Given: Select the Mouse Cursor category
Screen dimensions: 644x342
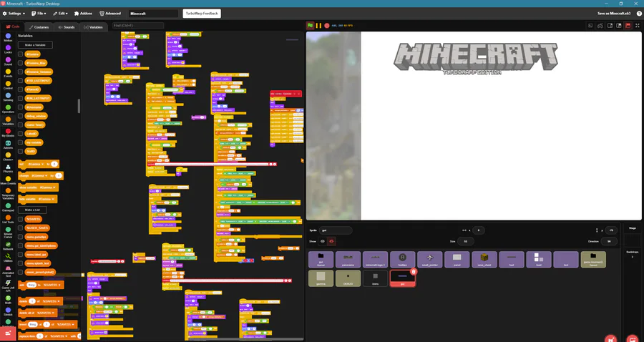Looking at the screenshot, I should 8,233.
